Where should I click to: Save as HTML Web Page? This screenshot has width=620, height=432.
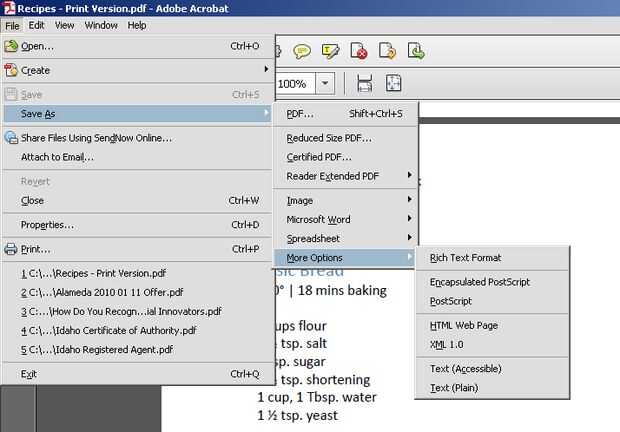(x=492, y=325)
